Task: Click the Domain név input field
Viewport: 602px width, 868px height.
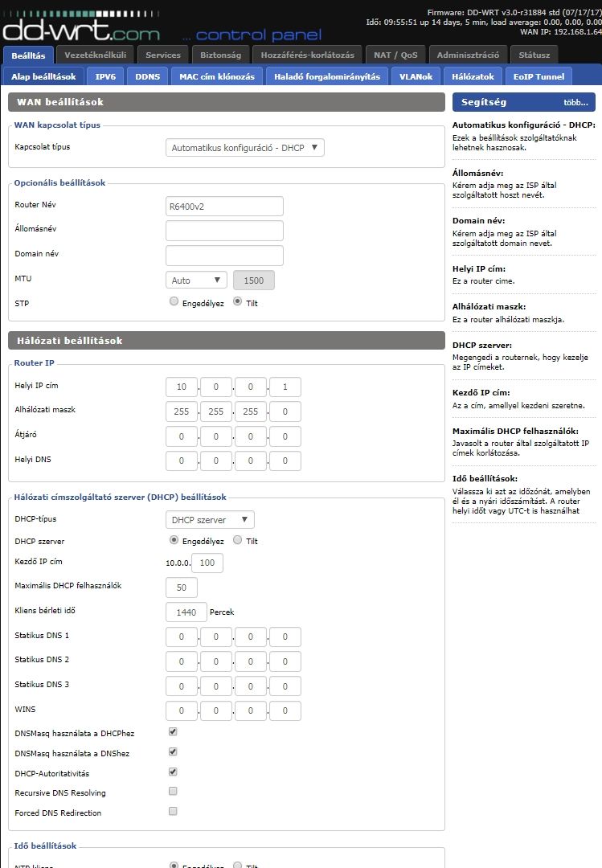Action: pos(224,256)
